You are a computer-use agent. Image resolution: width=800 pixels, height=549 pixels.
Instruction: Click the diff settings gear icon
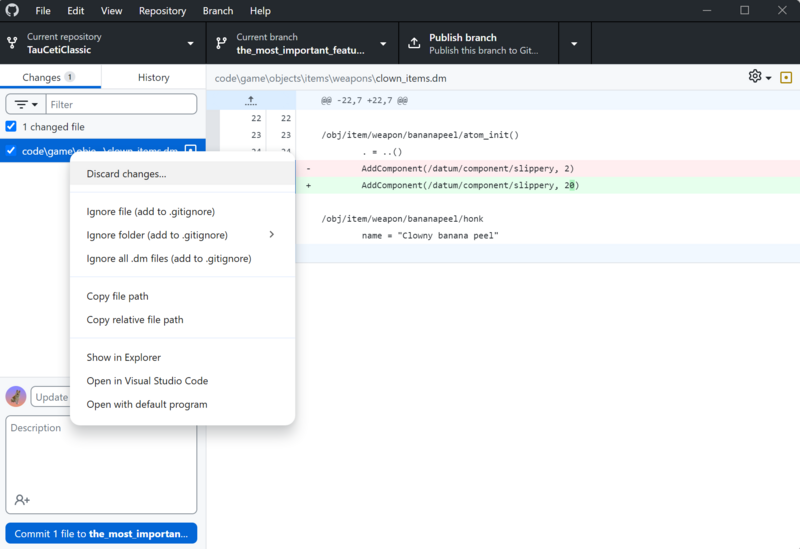point(755,77)
